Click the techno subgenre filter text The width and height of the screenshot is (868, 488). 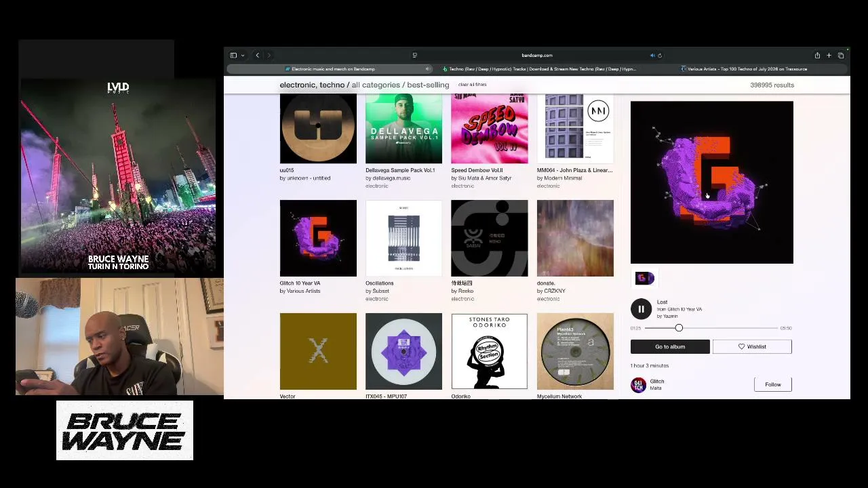[332, 85]
